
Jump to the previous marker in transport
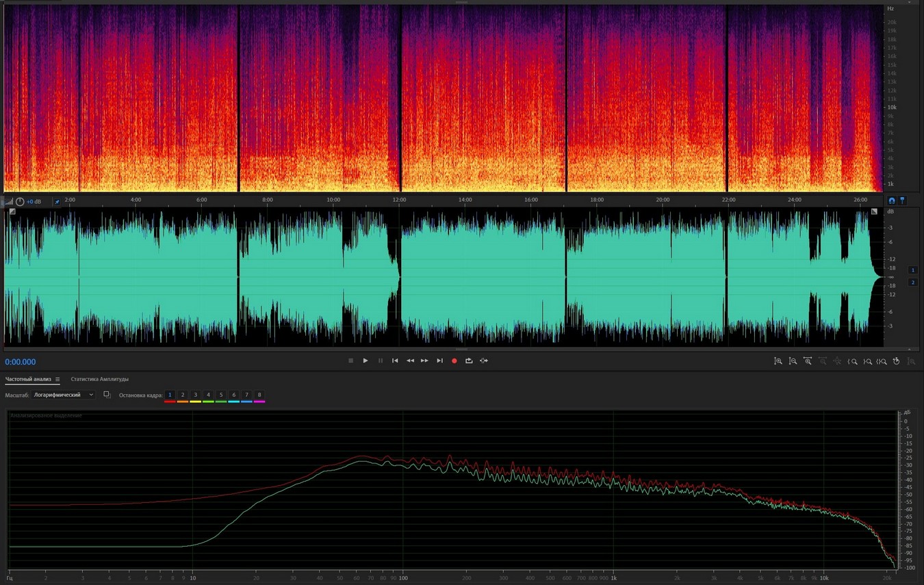pyautogui.click(x=395, y=361)
